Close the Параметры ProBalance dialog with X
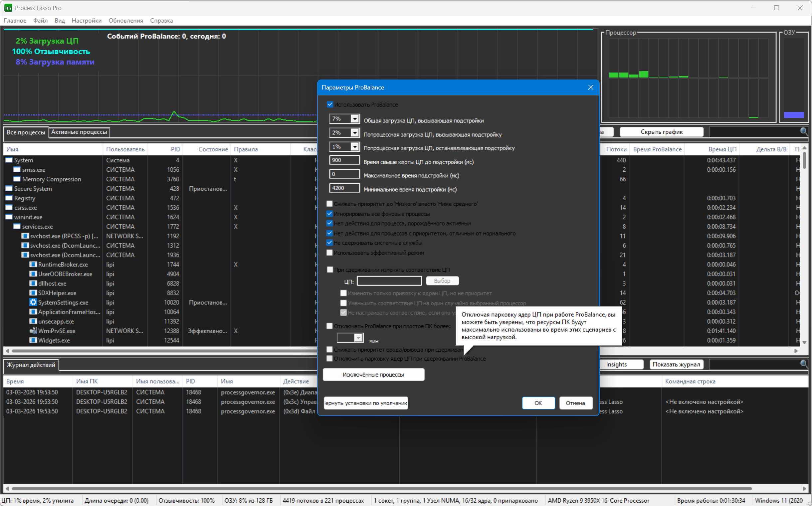Screen dimensions: 812x506 (591, 87)
